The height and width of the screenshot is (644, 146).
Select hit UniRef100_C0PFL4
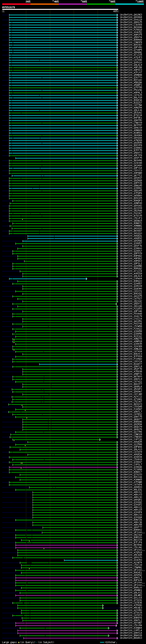131,630
